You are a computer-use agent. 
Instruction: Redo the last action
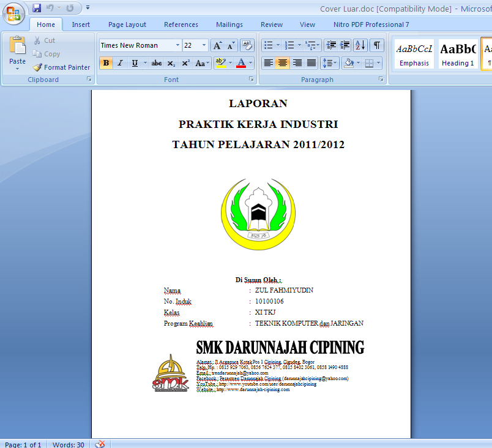(x=70, y=8)
